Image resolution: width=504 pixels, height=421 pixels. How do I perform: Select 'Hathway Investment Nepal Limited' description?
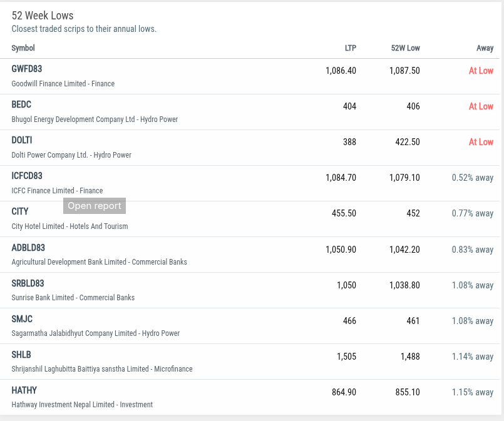click(63, 405)
